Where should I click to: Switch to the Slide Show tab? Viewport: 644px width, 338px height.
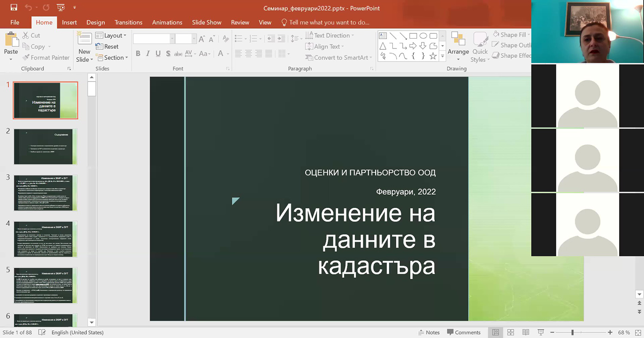coord(207,22)
